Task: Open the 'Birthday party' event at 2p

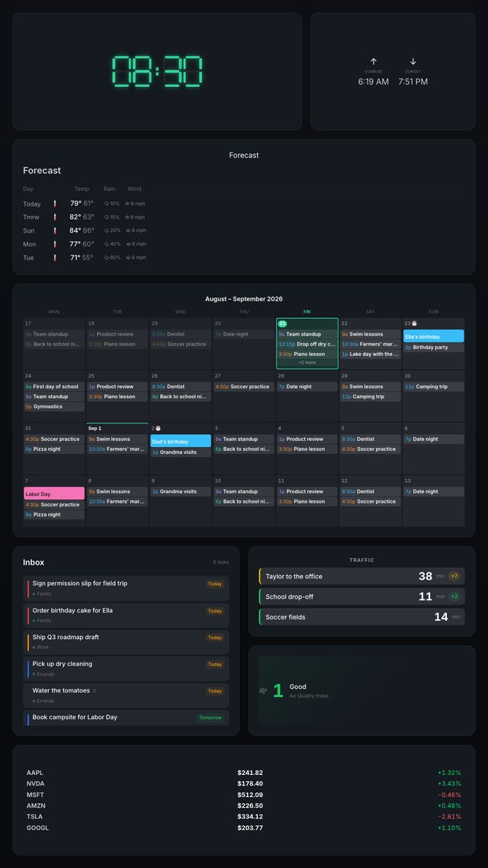Action: tap(434, 348)
